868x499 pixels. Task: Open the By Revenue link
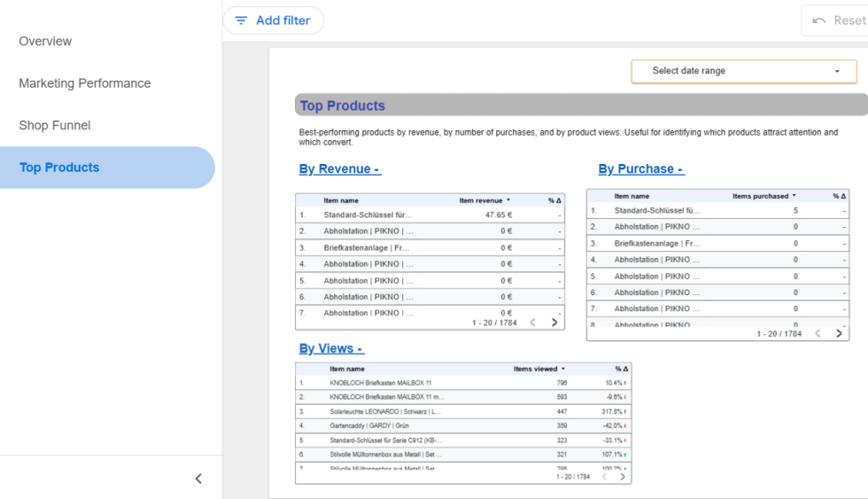click(x=340, y=169)
